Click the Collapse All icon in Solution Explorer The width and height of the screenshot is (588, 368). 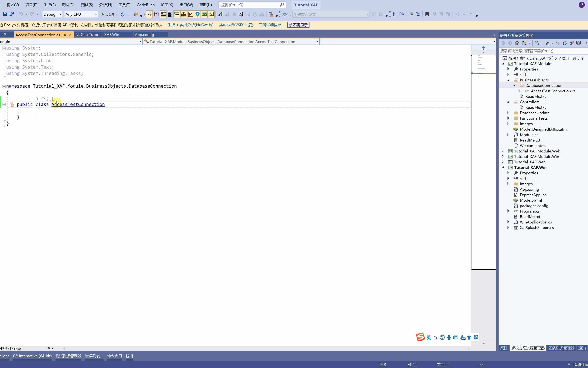pos(572,43)
